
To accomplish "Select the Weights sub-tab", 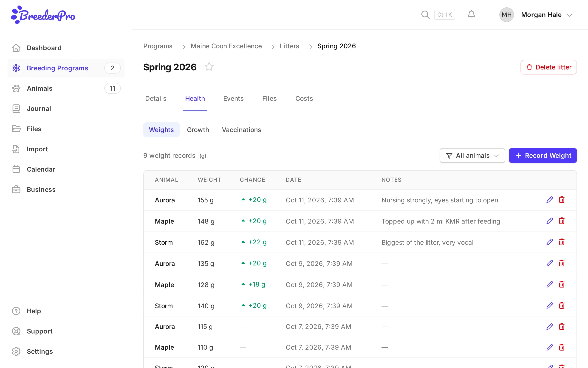I will [161, 130].
